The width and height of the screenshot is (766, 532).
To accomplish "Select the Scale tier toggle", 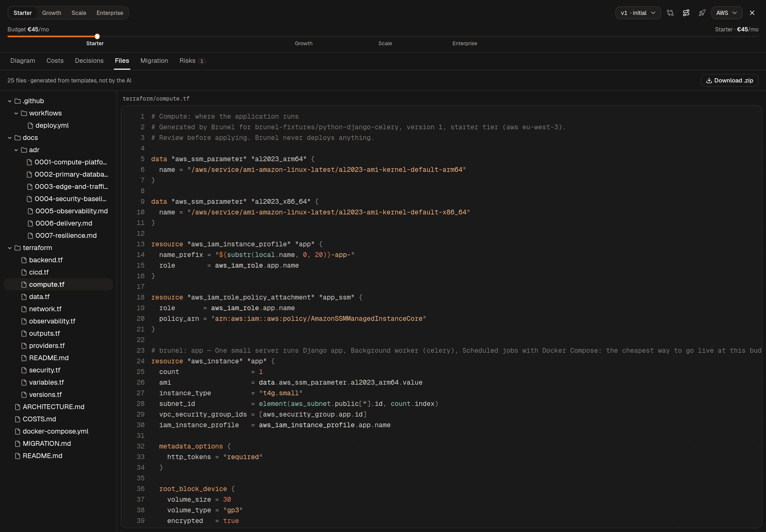I will pos(79,13).
